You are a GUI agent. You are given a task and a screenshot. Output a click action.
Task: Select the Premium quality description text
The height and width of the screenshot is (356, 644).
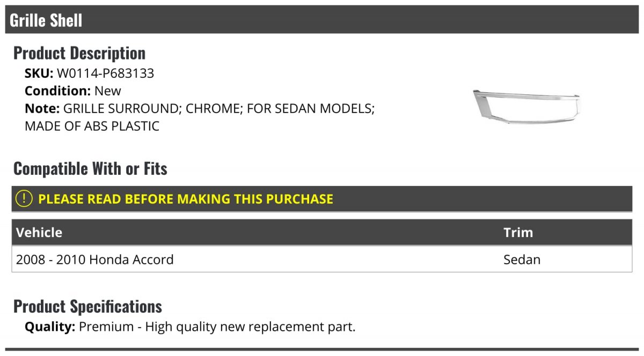(217, 327)
